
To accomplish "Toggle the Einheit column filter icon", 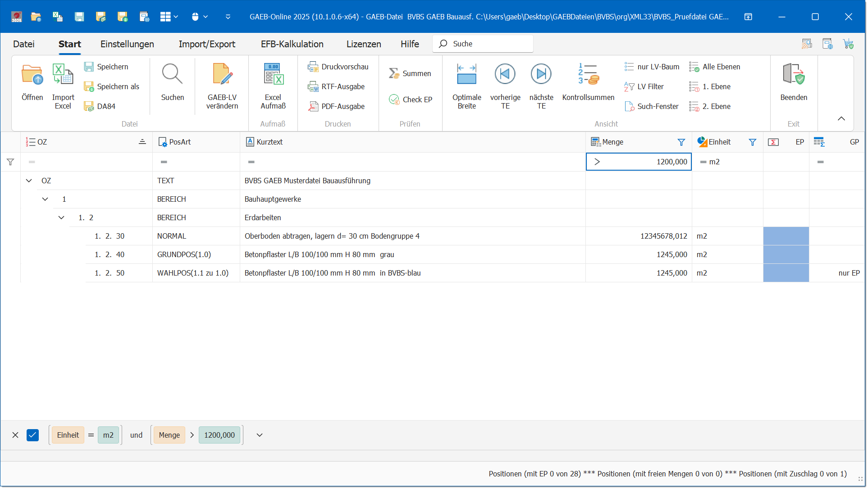I will pos(752,142).
